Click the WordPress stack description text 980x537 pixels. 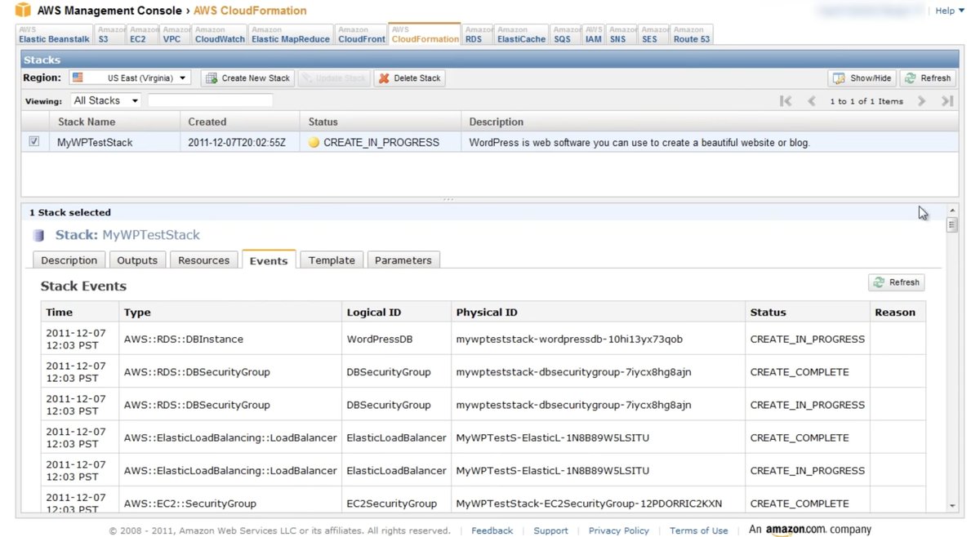(x=639, y=142)
